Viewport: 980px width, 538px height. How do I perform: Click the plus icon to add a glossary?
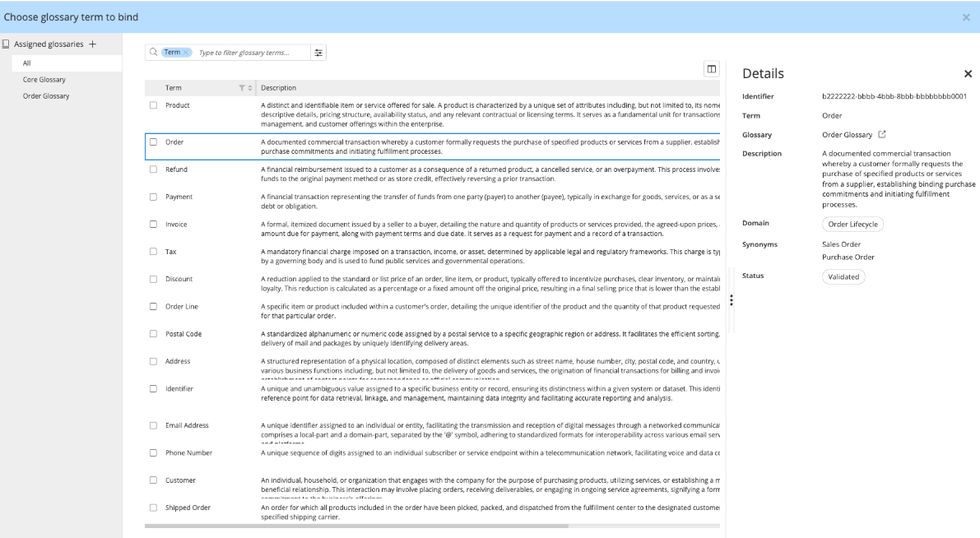[x=93, y=44]
